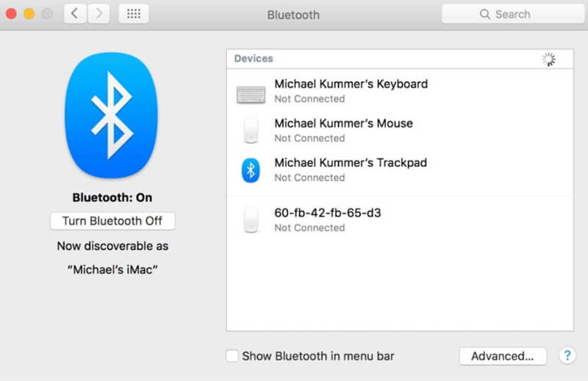Enable Show Bluetooth in menu bar checkbox
The height and width of the screenshot is (381, 588).
tap(232, 355)
